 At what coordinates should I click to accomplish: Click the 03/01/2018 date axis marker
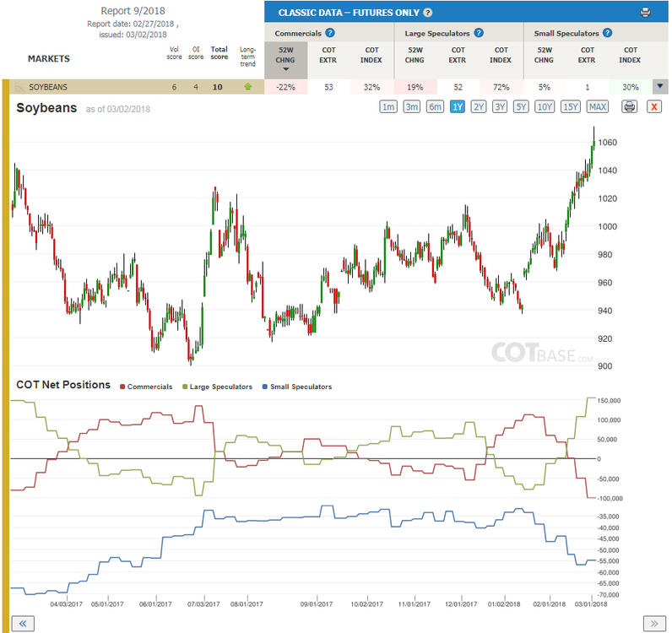(591, 603)
